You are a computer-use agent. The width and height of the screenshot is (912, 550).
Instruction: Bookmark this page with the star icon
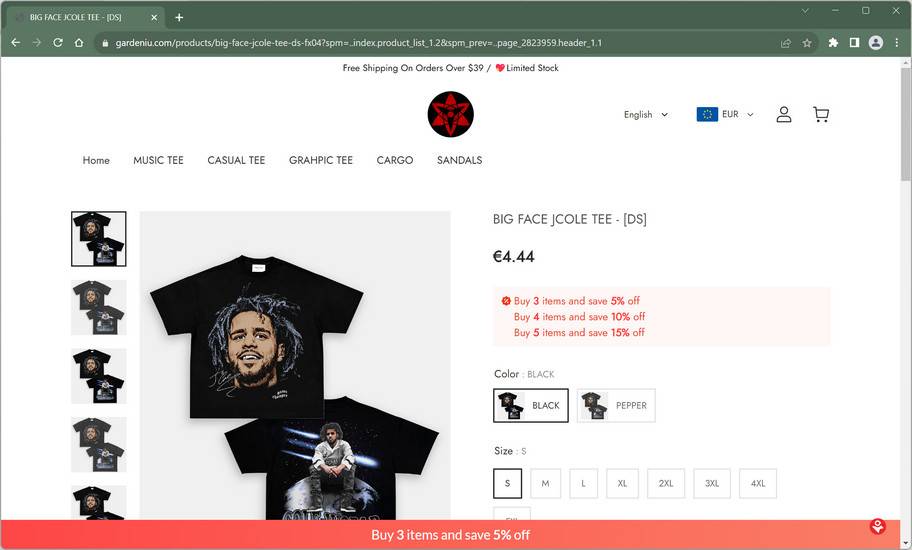click(x=807, y=43)
